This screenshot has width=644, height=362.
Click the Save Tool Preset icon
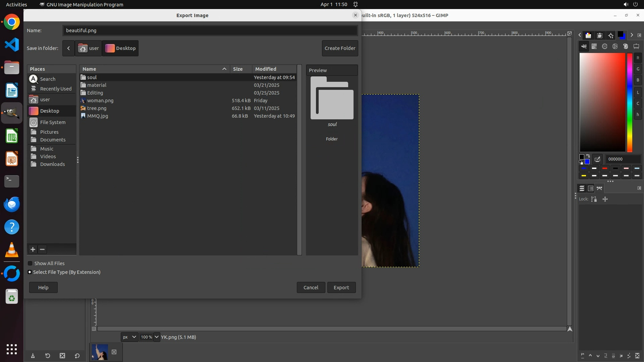(33, 356)
